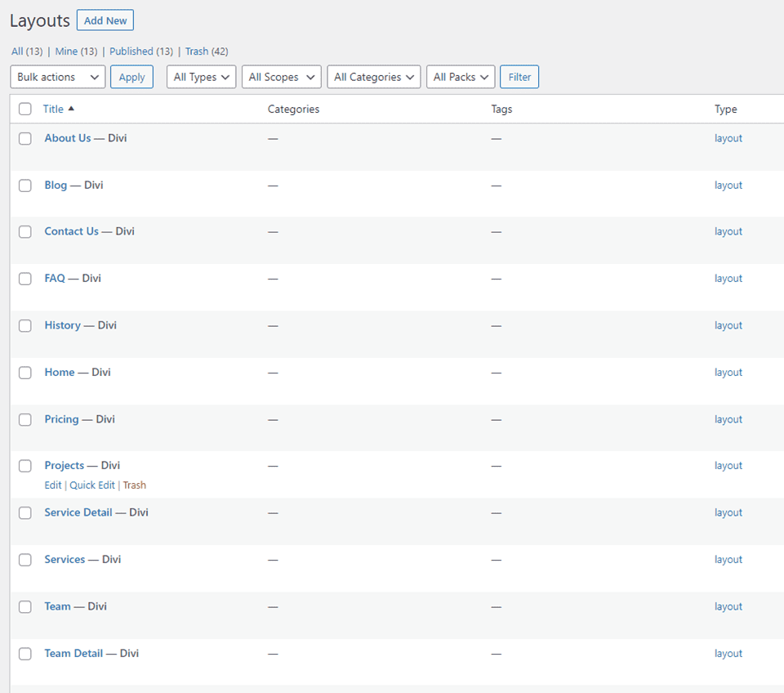Image resolution: width=784 pixels, height=693 pixels.
Task: Select the Pricing layout checkbox
Action: [25, 420]
